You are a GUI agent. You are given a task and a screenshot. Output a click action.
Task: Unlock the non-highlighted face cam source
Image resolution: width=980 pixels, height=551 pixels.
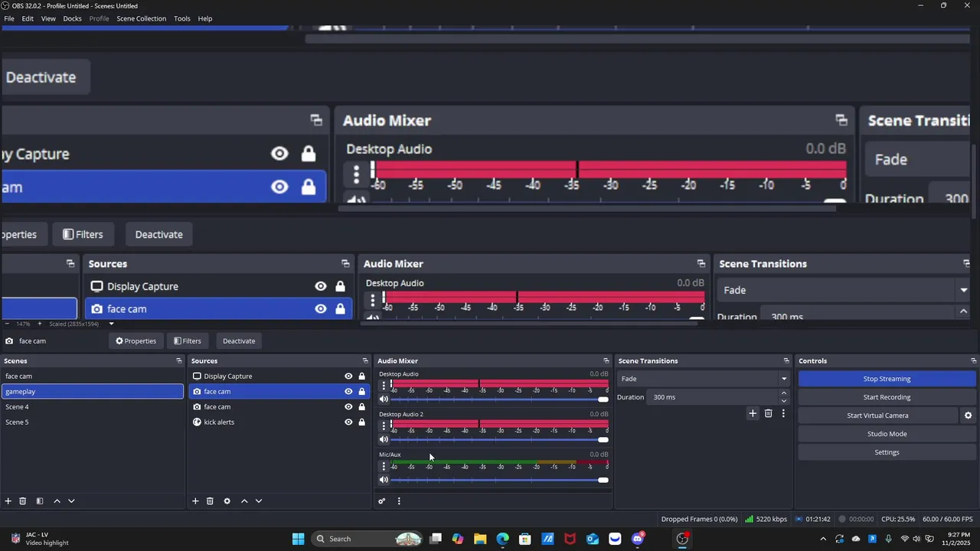click(x=362, y=407)
